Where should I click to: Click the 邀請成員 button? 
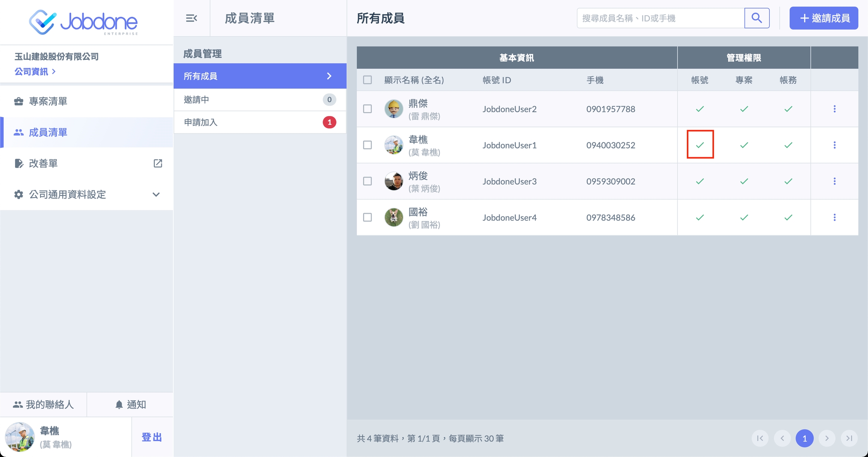click(824, 18)
